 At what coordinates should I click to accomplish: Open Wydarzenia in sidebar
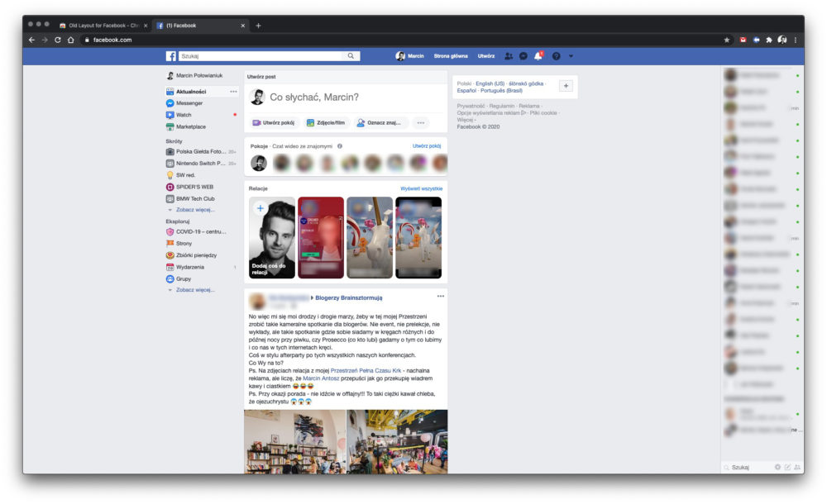coord(190,268)
